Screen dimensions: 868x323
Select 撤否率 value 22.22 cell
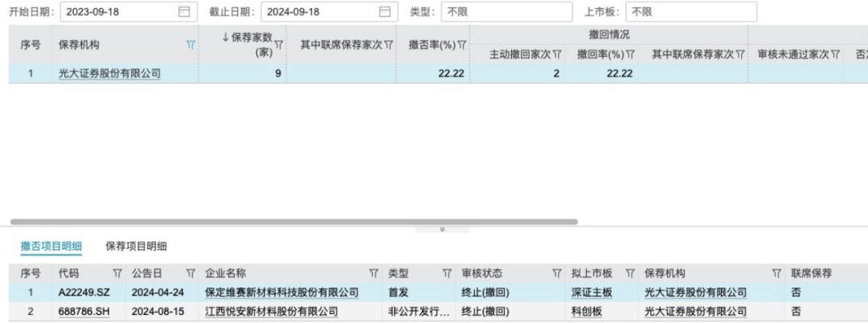tap(433, 73)
